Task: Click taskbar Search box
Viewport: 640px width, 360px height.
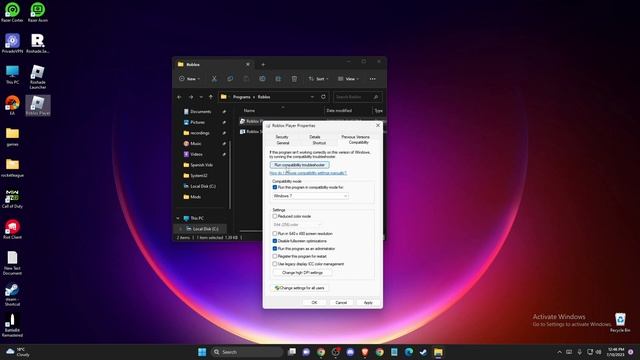Action: 247,352
